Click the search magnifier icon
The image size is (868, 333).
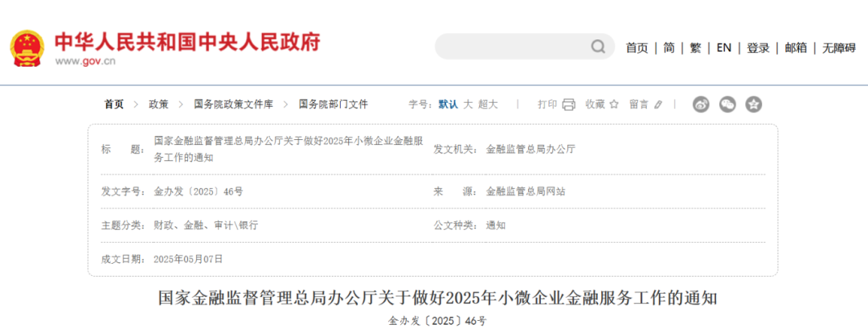tap(598, 47)
